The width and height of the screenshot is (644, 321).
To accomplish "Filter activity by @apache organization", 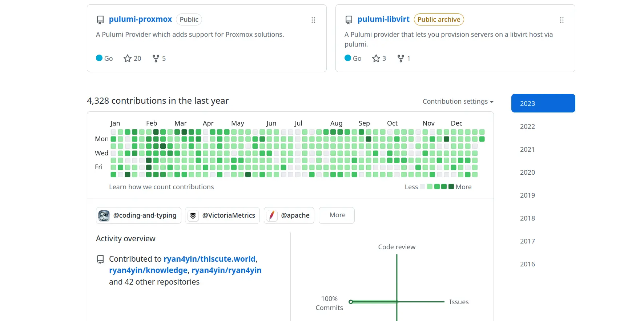I will point(295,215).
